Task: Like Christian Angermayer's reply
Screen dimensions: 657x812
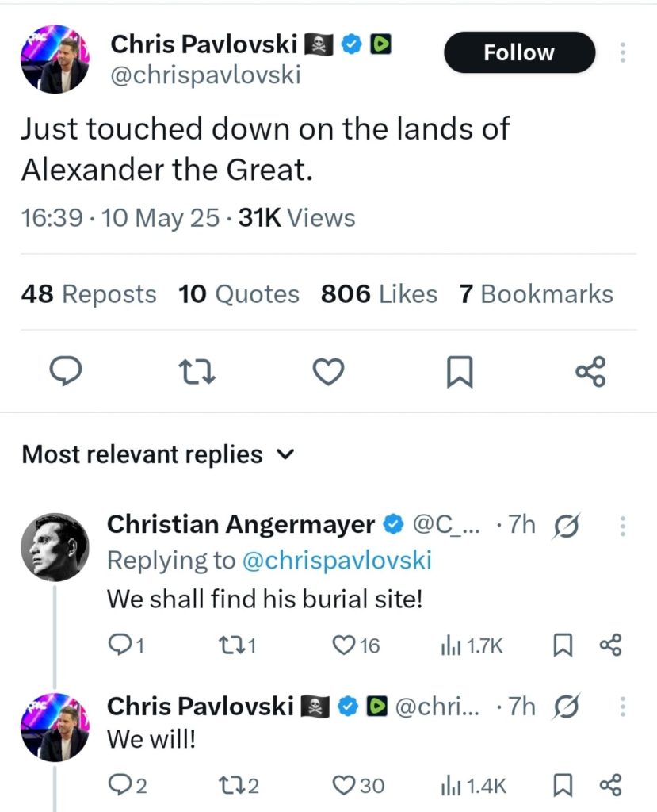Action: tap(343, 645)
